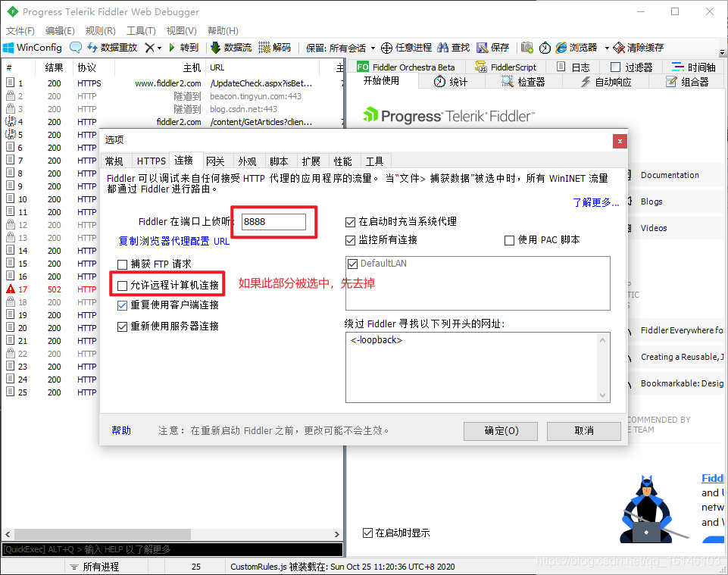Select session row 1 www.fiddler2.com
This screenshot has width=728, height=575.
point(172,83)
